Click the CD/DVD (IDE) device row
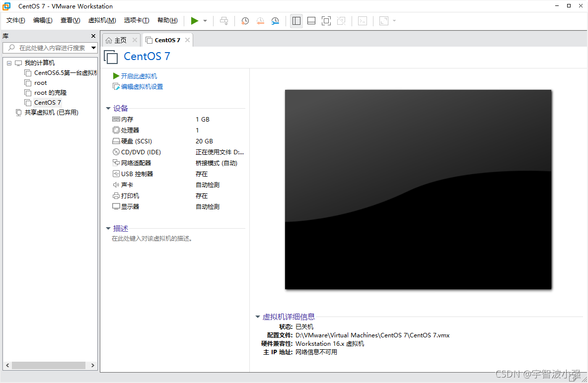588x383 pixels. (x=178, y=152)
